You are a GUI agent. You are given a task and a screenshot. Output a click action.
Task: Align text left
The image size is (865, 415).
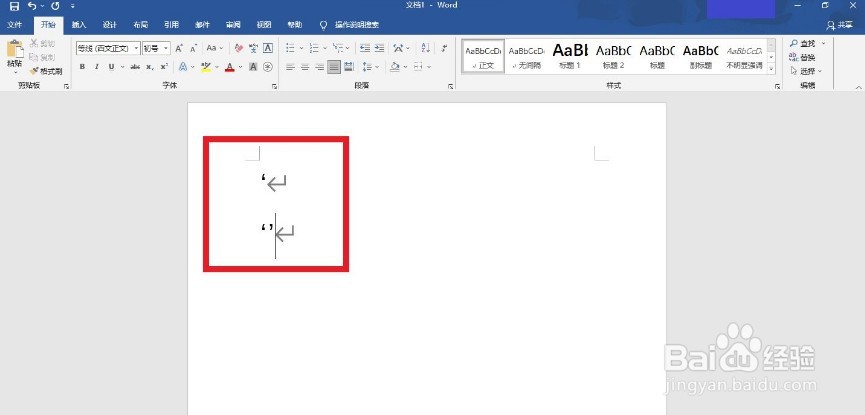pos(291,67)
